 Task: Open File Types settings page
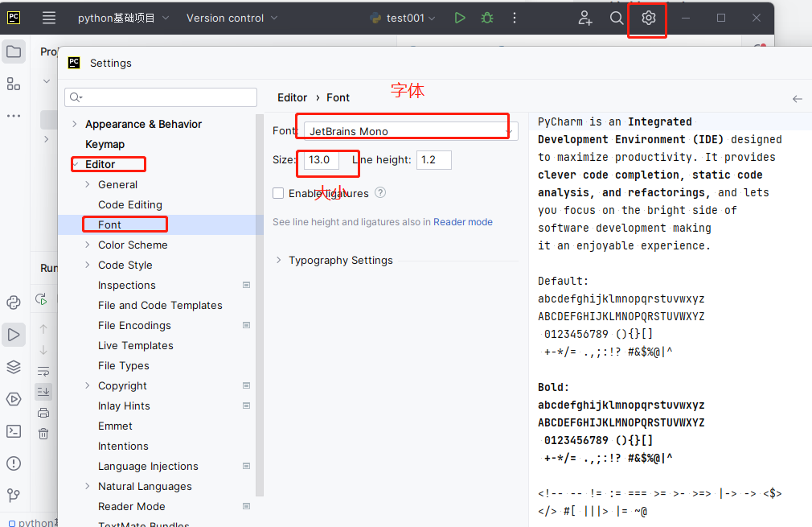pos(124,366)
